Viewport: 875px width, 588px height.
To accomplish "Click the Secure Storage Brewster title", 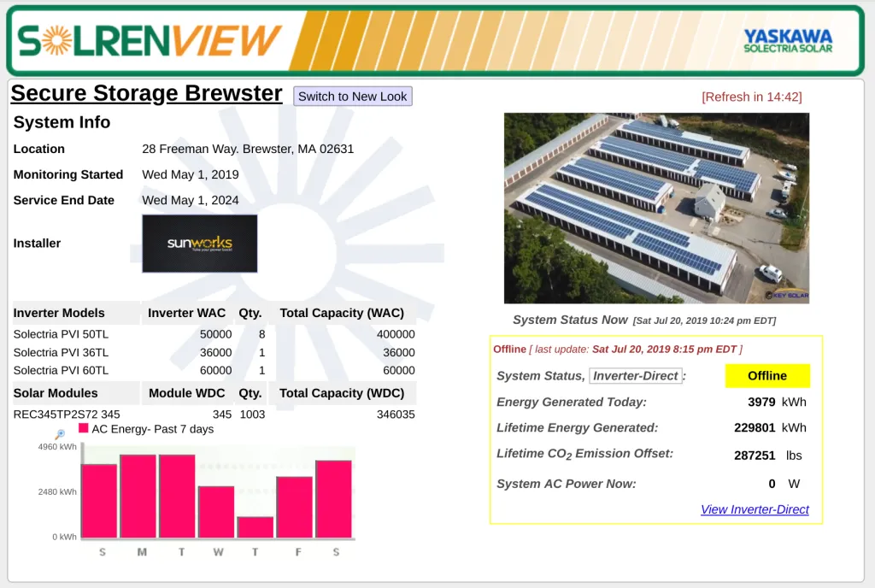I will coord(146,93).
